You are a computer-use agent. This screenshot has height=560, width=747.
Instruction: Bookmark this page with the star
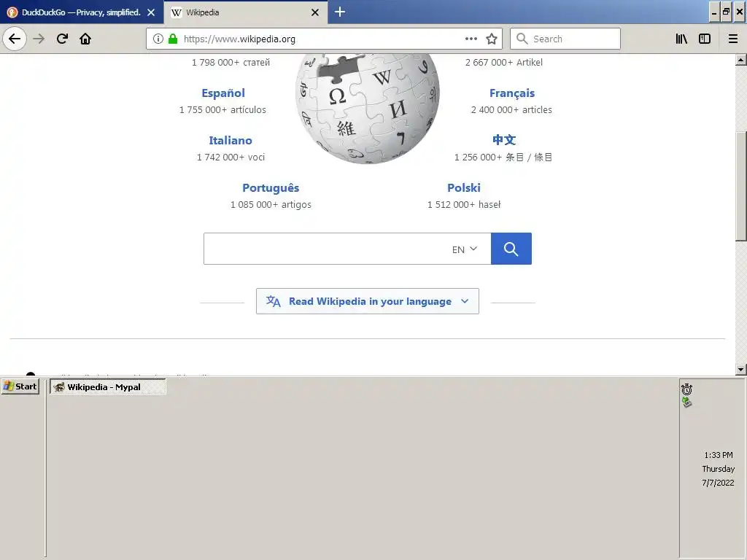click(492, 39)
